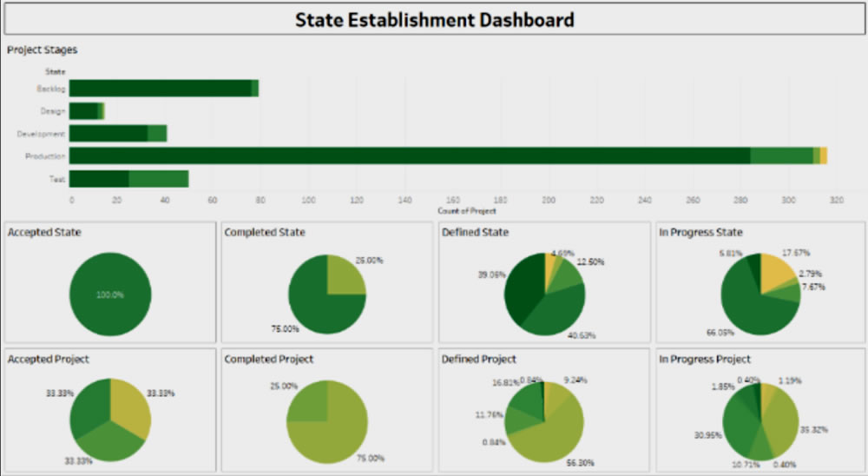Click the 100.0% Accepted State pie
Screen dimensions: 868x476
pyautogui.click(x=110, y=294)
